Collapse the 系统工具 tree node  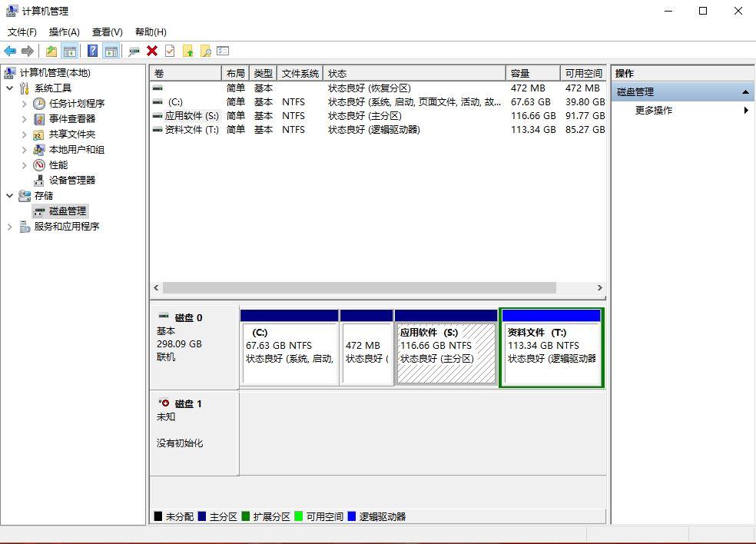(x=10, y=88)
